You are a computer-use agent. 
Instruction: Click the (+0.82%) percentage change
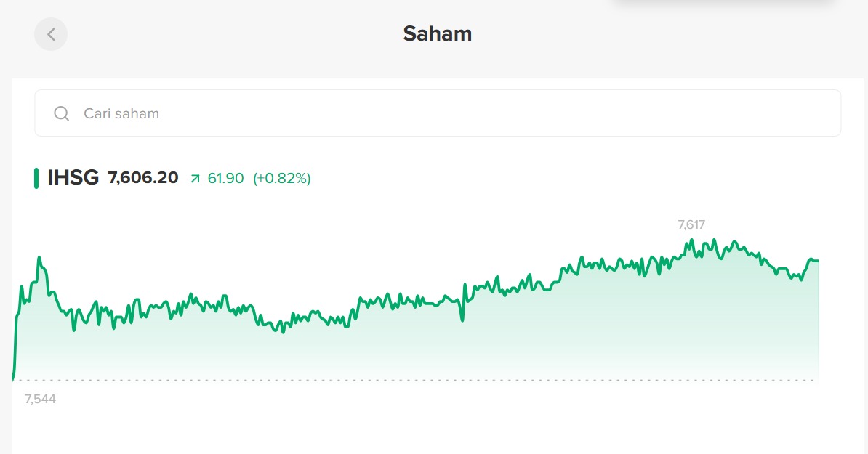tap(281, 178)
